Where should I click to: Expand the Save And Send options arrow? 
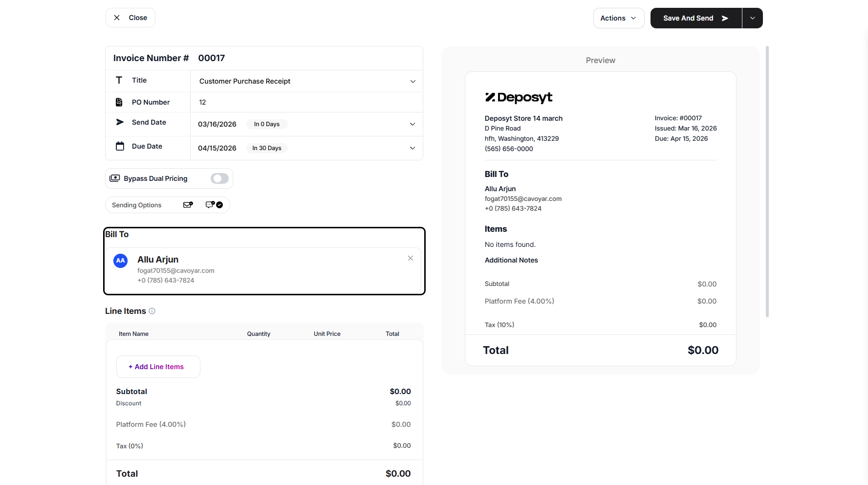click(753, 18)
